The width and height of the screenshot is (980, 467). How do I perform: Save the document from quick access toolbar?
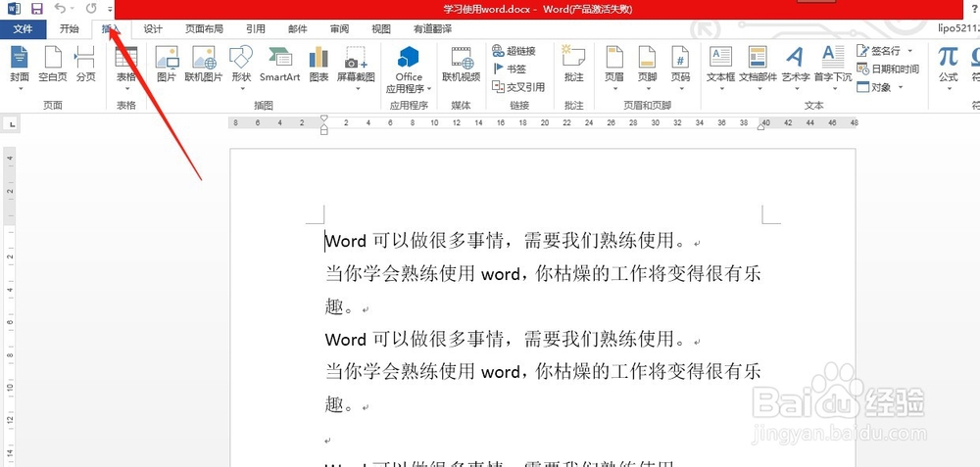pyautogui.click(x=37, y=9)
